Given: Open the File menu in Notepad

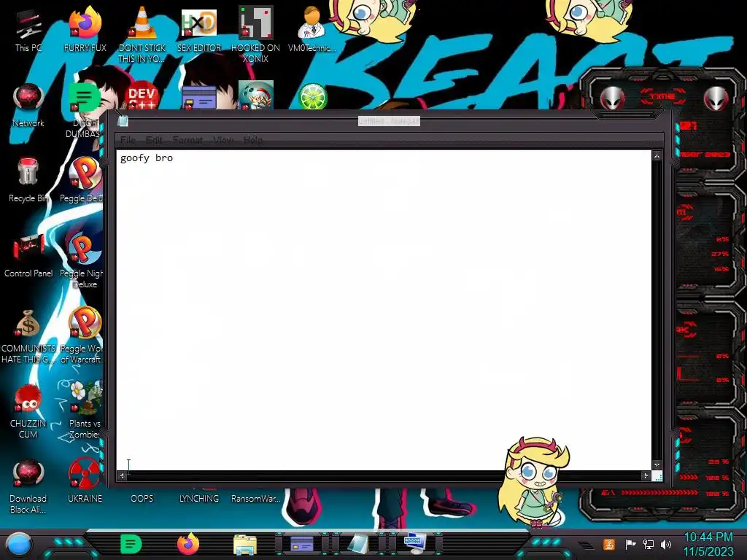Looking at the screenshot, I should (x=128, y=140).
